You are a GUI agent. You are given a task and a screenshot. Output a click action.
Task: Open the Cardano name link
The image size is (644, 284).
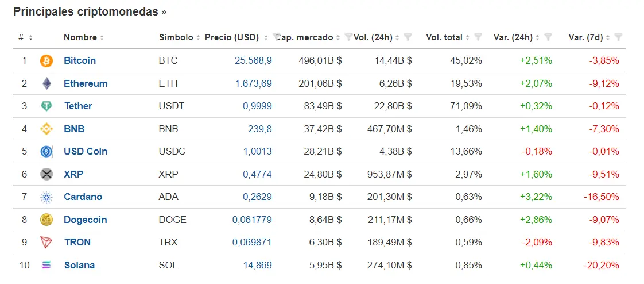pos(83,197)
